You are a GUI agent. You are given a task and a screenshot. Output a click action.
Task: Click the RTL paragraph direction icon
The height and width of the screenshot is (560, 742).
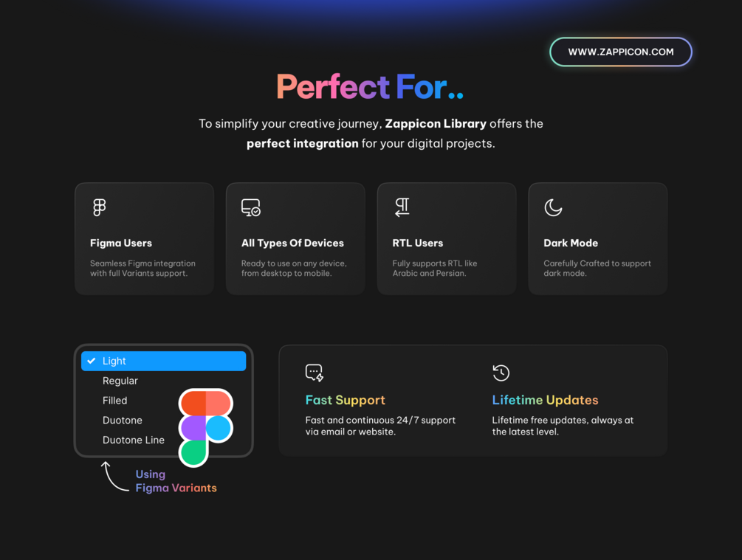(402, 207)
